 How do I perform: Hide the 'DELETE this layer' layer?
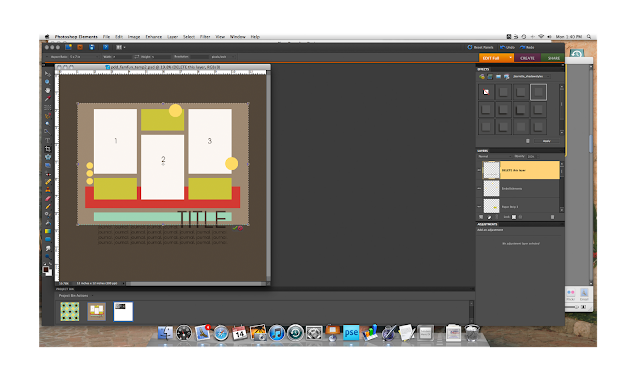click(x=479, y=170)
